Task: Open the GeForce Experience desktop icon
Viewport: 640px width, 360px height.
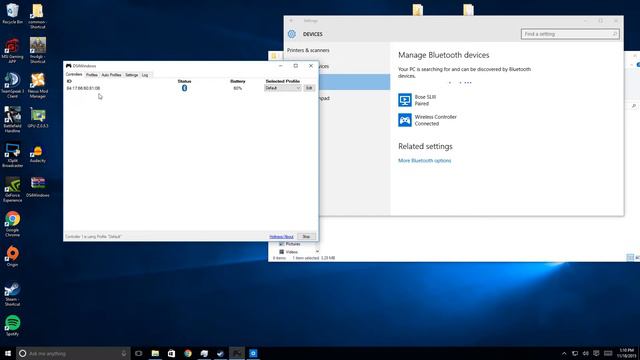Action: pyautogui.click(x=13, y=189)
